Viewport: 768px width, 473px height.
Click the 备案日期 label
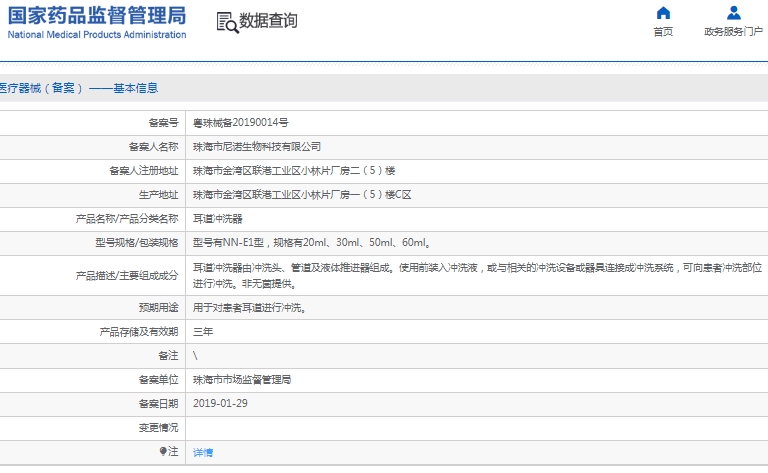pos(158,403)
